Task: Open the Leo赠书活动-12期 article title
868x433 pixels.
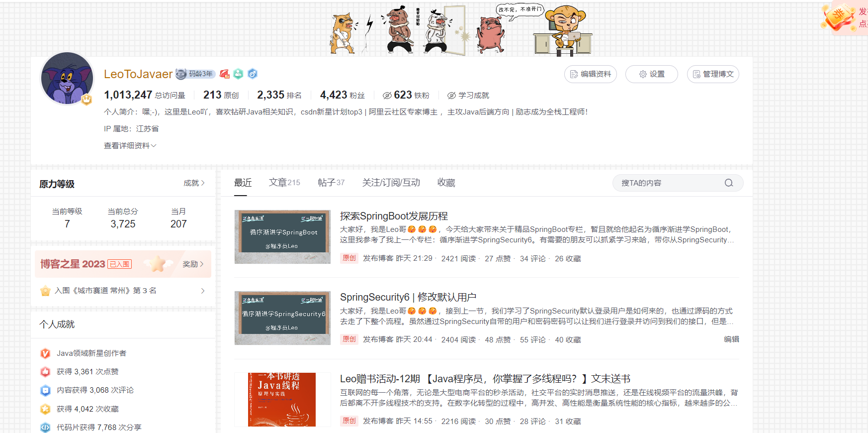Action: [485, 379]
